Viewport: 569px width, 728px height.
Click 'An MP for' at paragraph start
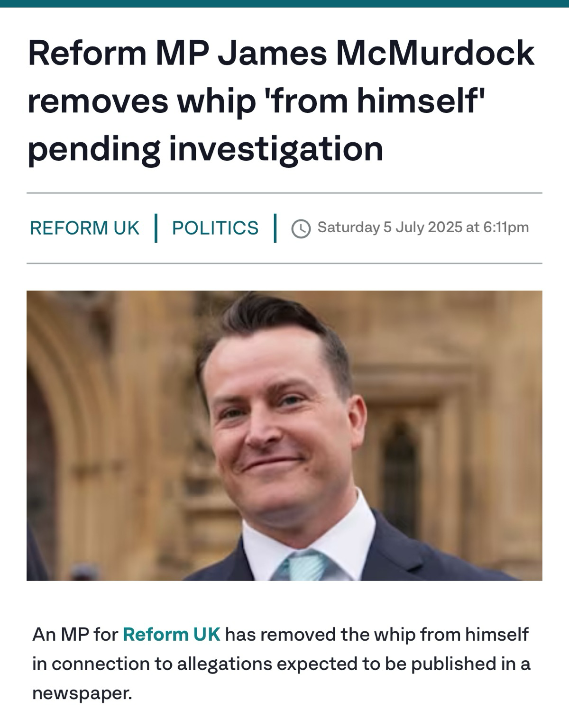[75, 634]
